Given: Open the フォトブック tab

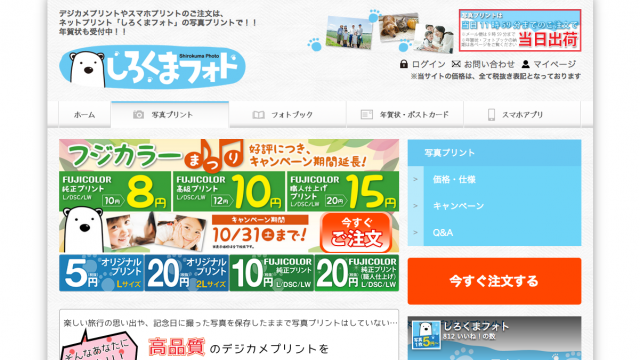Looking at the screenshot, I should point(288,115).
